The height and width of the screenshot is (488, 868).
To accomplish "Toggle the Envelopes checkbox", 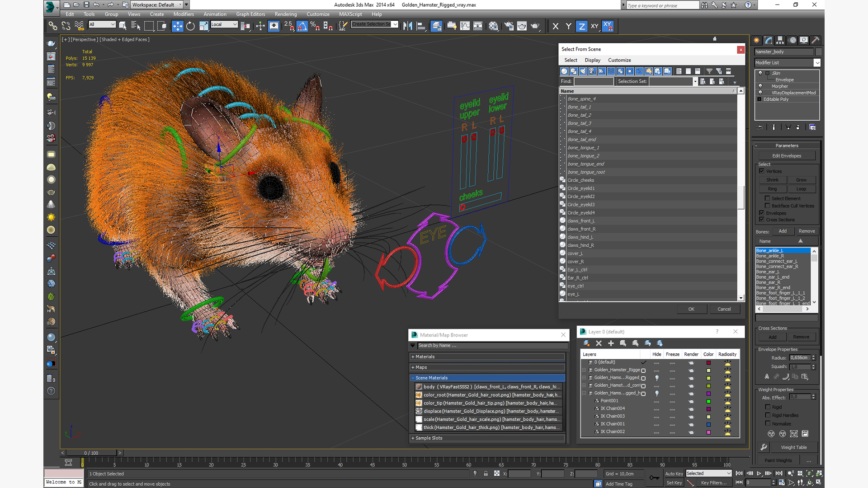I will point(762,213).
